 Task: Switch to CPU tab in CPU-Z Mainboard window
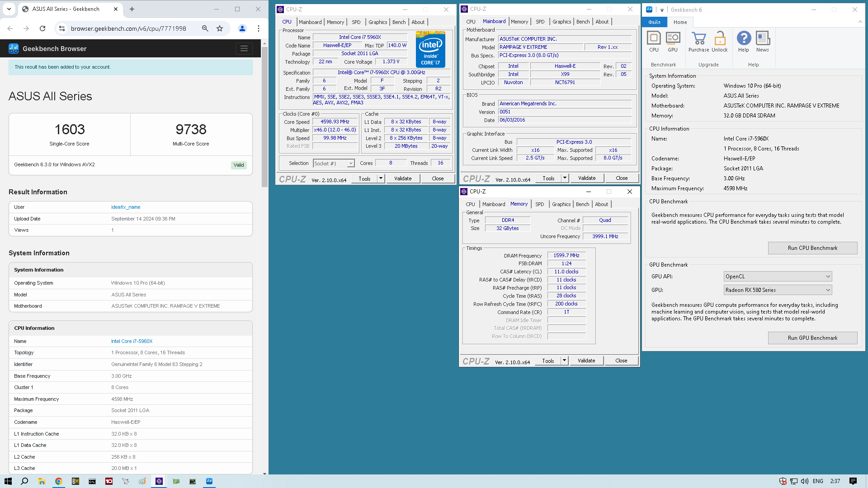tap(471, 22)
